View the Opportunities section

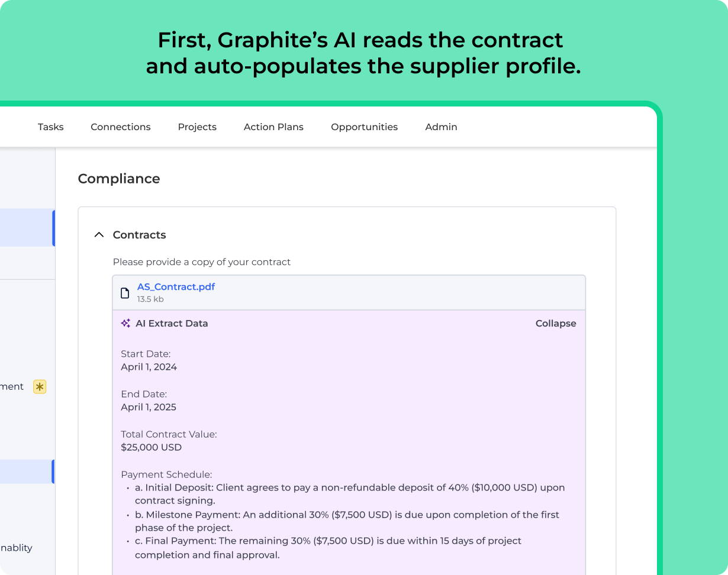tap(364, 127)
